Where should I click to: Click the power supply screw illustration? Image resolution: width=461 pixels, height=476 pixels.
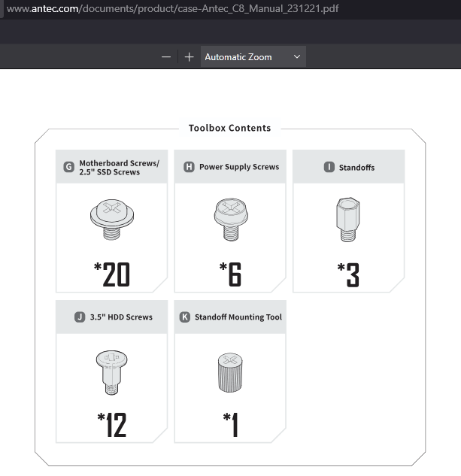231,219
